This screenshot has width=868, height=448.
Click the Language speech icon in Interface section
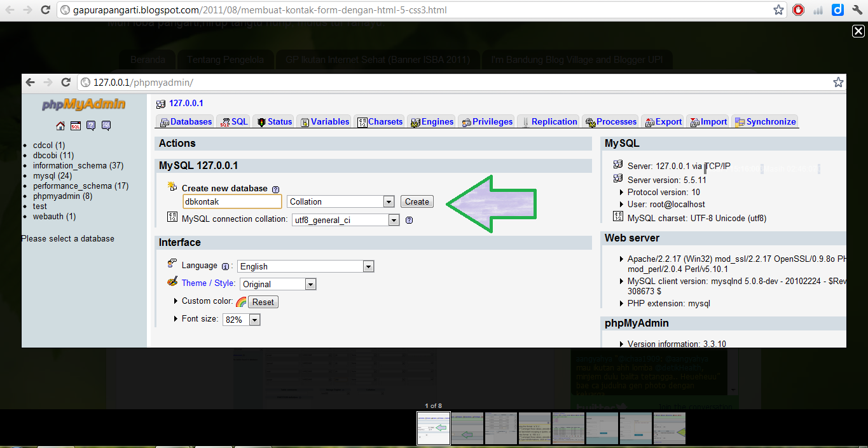172,263
